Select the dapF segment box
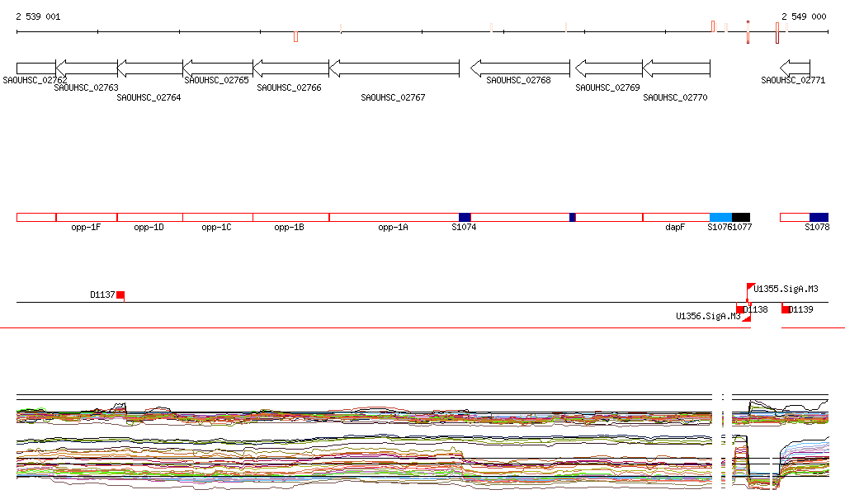The height and width of the screenshot is (504, 845). pyautogui.click(x=676, y=217)
